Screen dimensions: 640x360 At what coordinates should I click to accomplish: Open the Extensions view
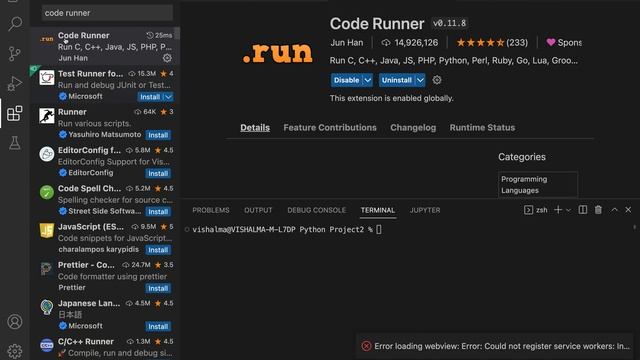[x=15, y=113]
